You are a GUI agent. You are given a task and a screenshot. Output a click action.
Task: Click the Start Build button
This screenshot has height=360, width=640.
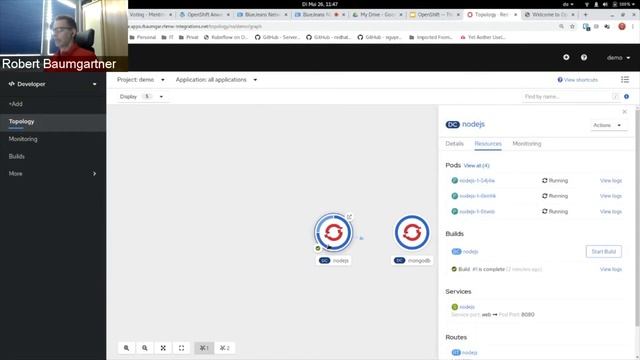coord(604,251)
